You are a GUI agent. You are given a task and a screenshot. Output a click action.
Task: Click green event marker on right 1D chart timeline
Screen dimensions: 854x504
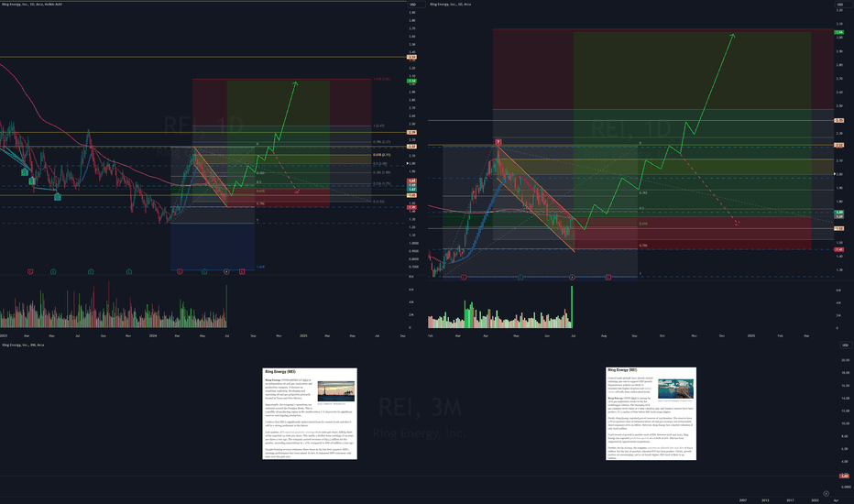(x=520, y=278)
